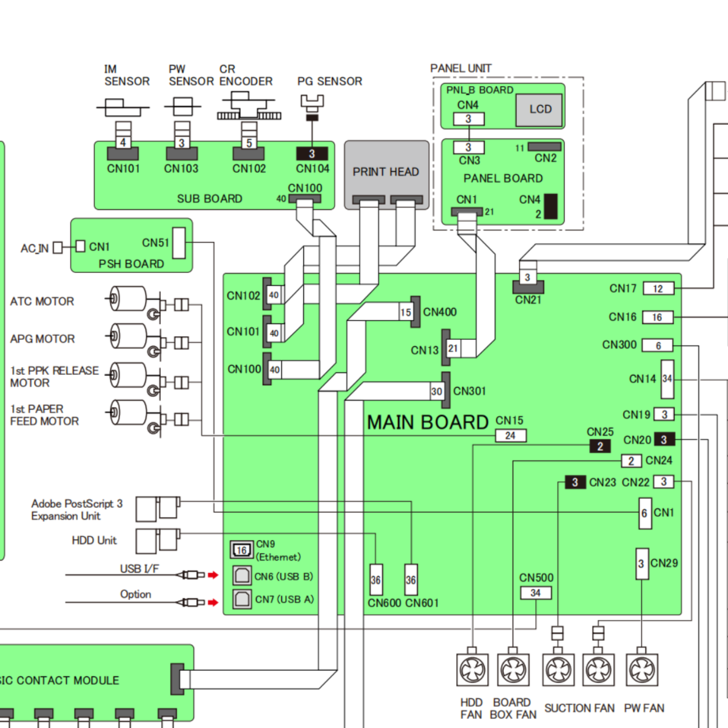Click the CN6 USB B port icon
Viewport: 728px width, 728px height.
coord(242,575)
